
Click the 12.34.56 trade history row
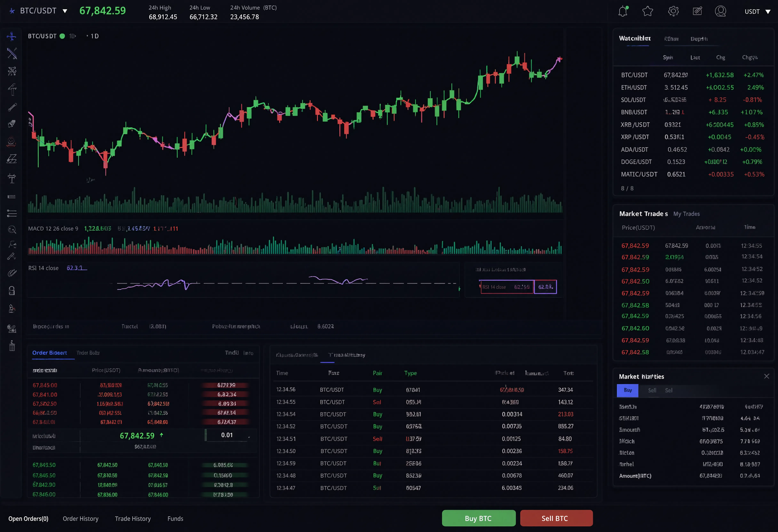[x=433, y=390]
